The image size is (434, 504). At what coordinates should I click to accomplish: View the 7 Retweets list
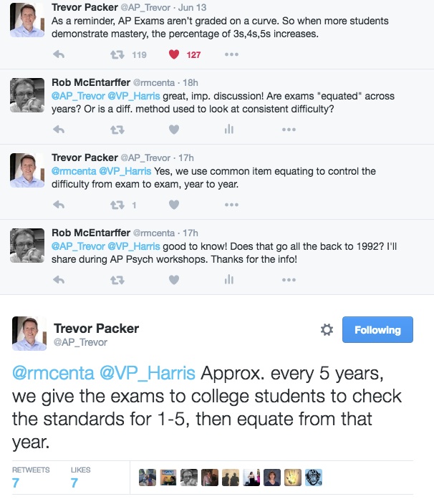(31, 478)
